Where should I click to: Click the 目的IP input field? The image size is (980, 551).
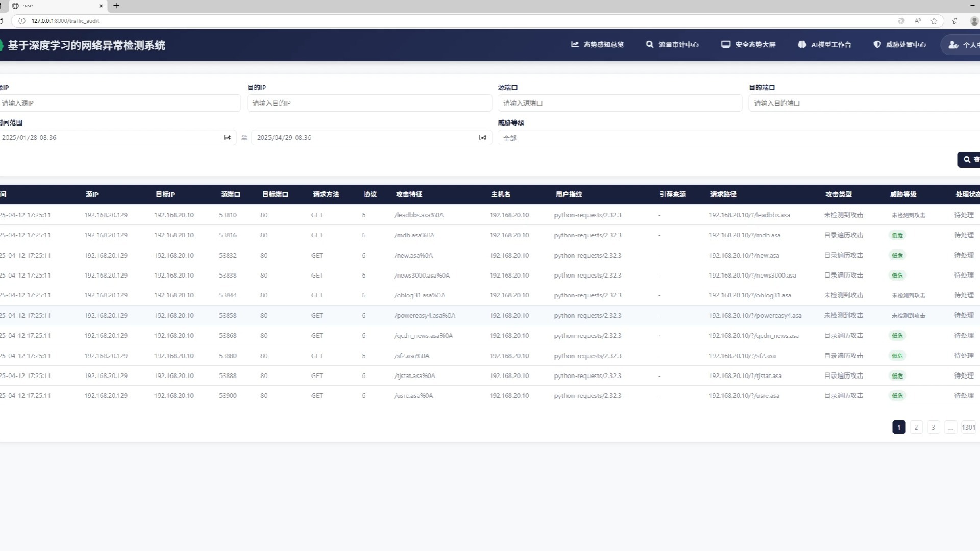tap(369, 103)
